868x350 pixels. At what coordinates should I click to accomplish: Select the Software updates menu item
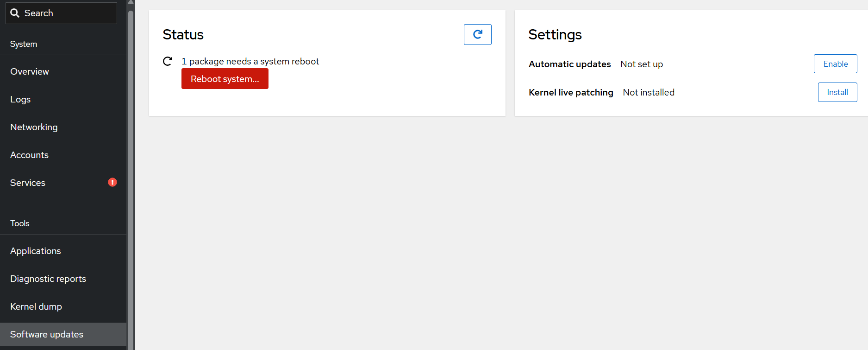[47, 334]
